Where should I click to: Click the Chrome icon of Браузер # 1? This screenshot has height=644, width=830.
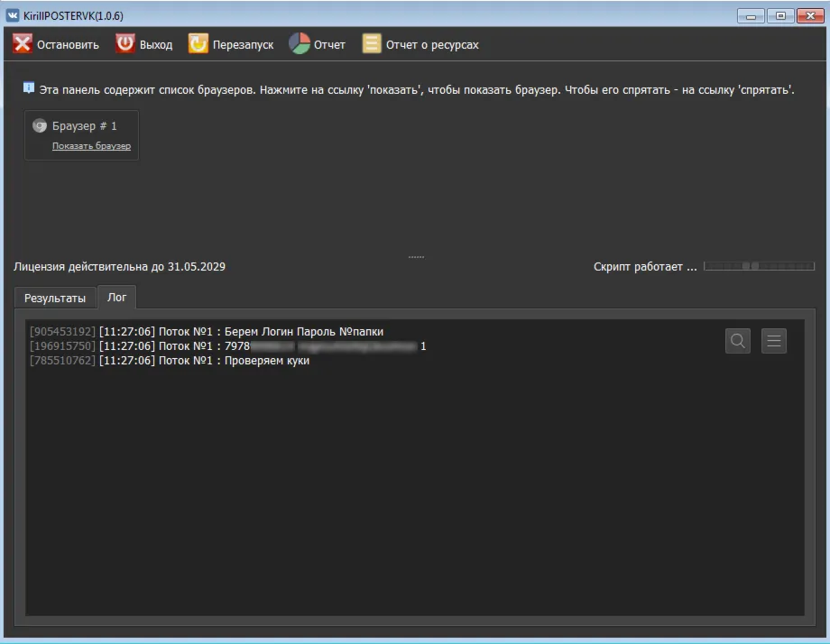coord(40,126)
